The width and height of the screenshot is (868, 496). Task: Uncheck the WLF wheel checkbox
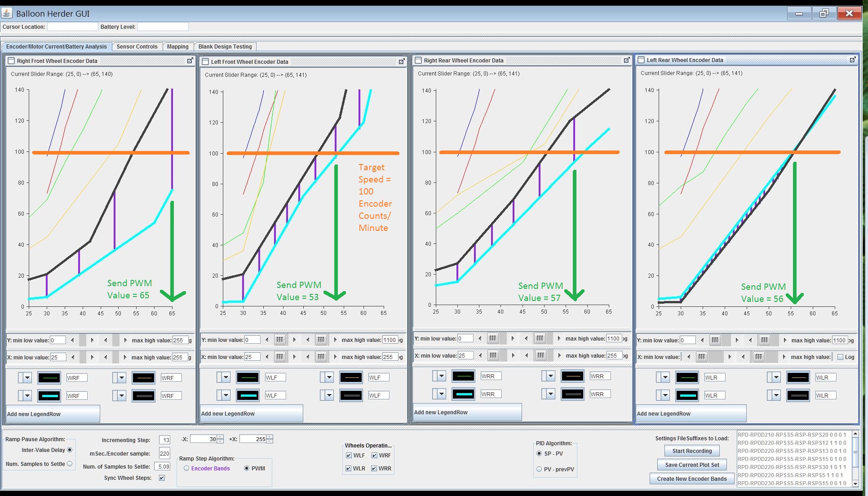349,455
